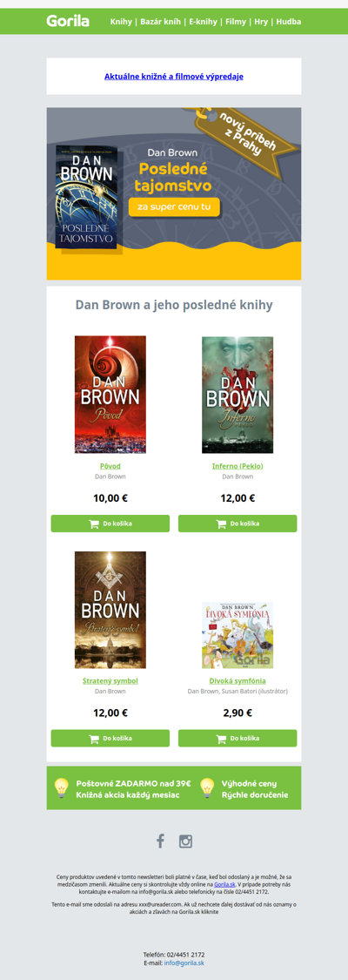Open the Divoká symfónia title link
The width and height of the screenshot is (348, 980).
238,680
